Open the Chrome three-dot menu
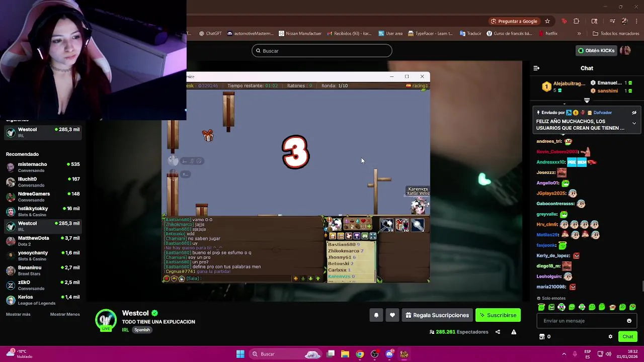Image resolution: width=644 pixels, height=362 pixels. click(x=637, y=21)
